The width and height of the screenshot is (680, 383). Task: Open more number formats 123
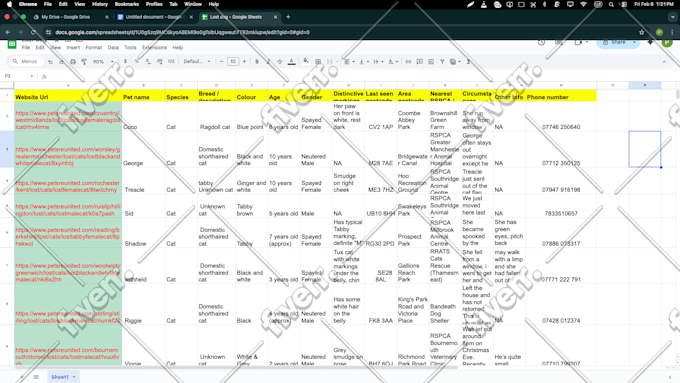coord(171,62)
